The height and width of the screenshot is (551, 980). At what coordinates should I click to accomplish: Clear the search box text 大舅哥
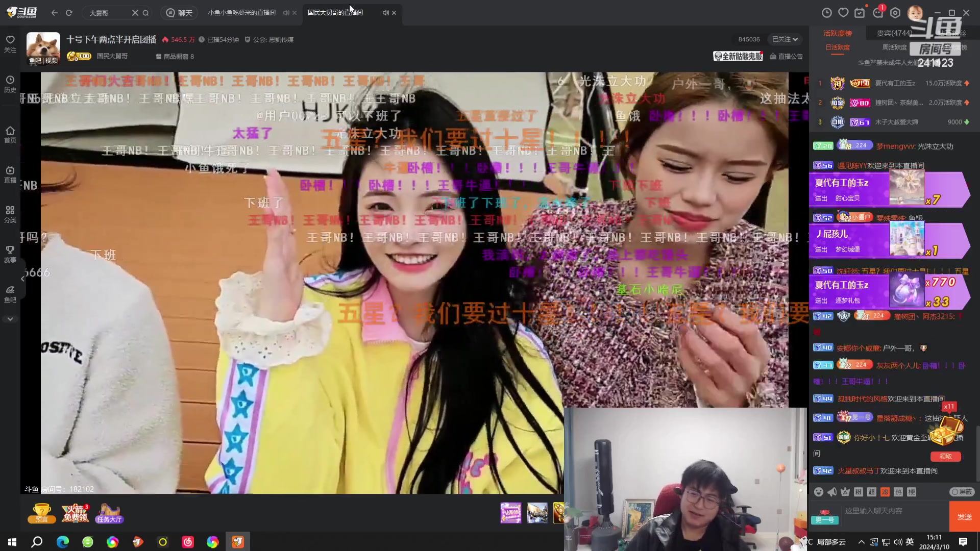click(x=135, y=13)
